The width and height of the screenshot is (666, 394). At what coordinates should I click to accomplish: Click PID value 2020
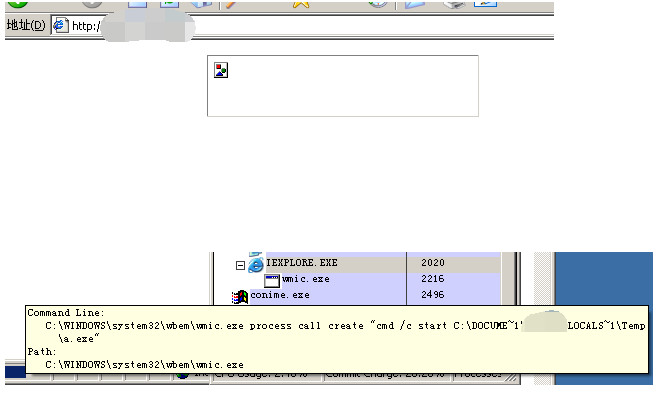433,263
